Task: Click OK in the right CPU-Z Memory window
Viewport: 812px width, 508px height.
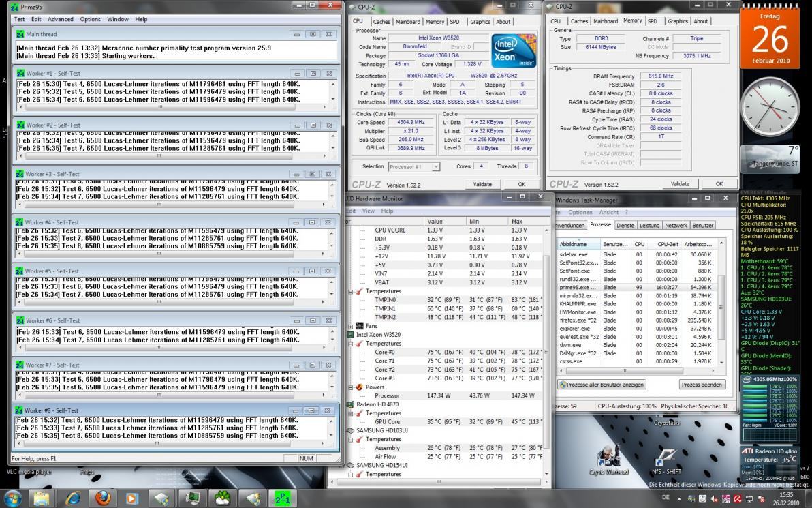Action: (x=719, y=184)
